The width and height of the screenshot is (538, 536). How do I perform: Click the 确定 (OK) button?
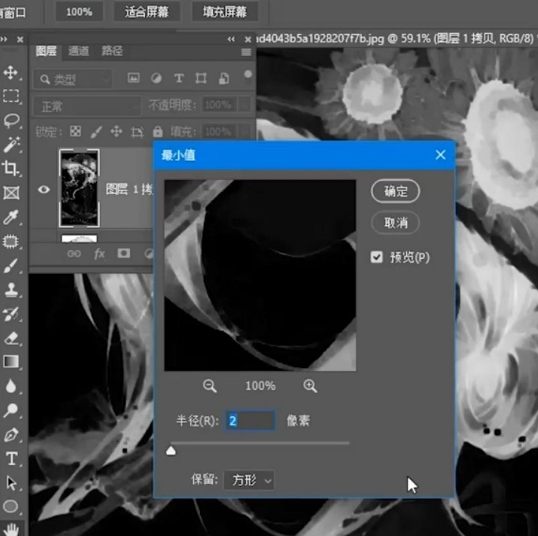(395, 191)
